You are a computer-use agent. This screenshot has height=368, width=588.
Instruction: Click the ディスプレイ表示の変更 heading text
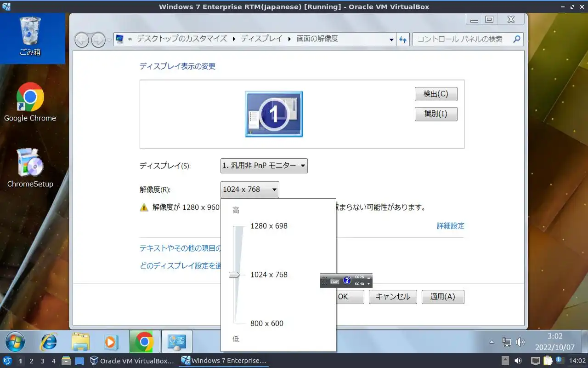(x=177, y=66)
